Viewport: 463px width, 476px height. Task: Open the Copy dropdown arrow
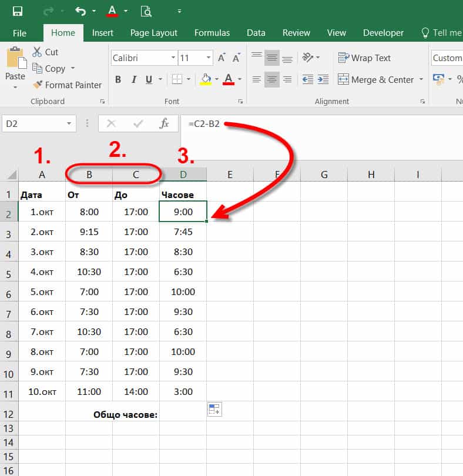(x=73, y=68)
